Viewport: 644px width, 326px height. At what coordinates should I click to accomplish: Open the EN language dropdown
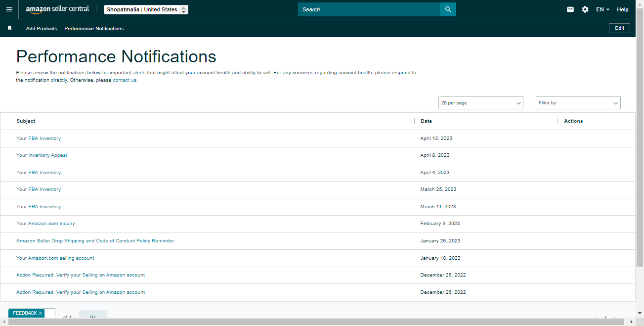pos(602,9)
